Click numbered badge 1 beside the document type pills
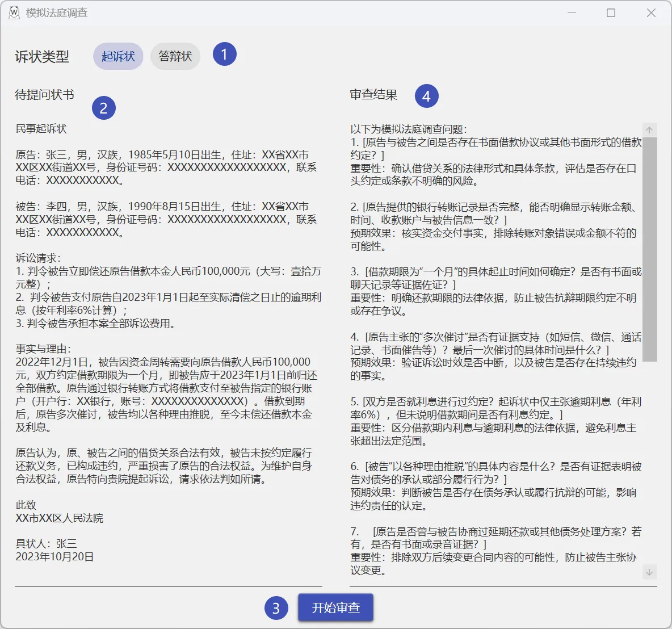Viewport: 672px width, 629px height. (224, 54)
